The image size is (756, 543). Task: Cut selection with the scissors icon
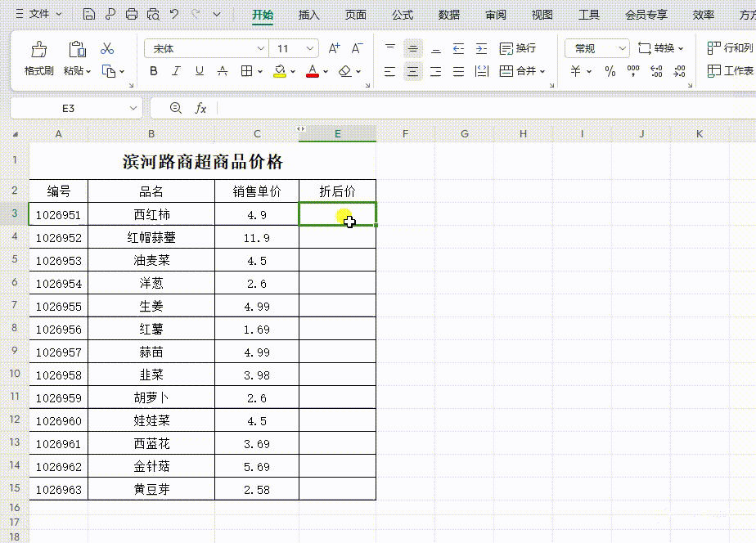pyautogui.click(x=107, y=49)
